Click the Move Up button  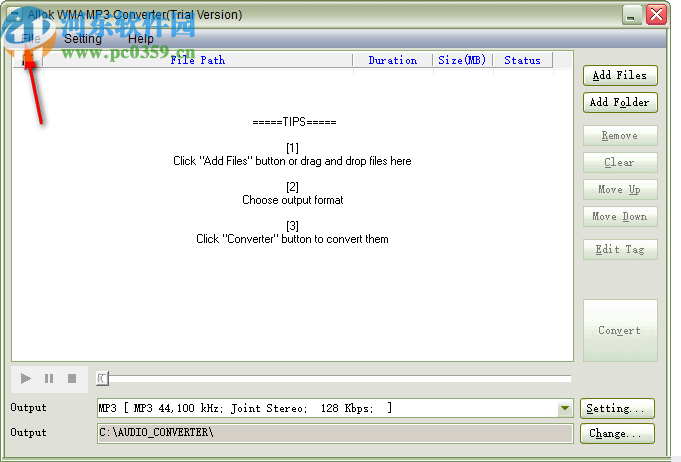[620, 189]
